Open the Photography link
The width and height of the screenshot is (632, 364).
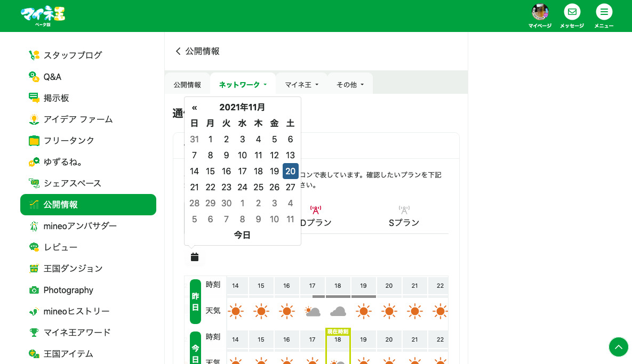[68, 290]
